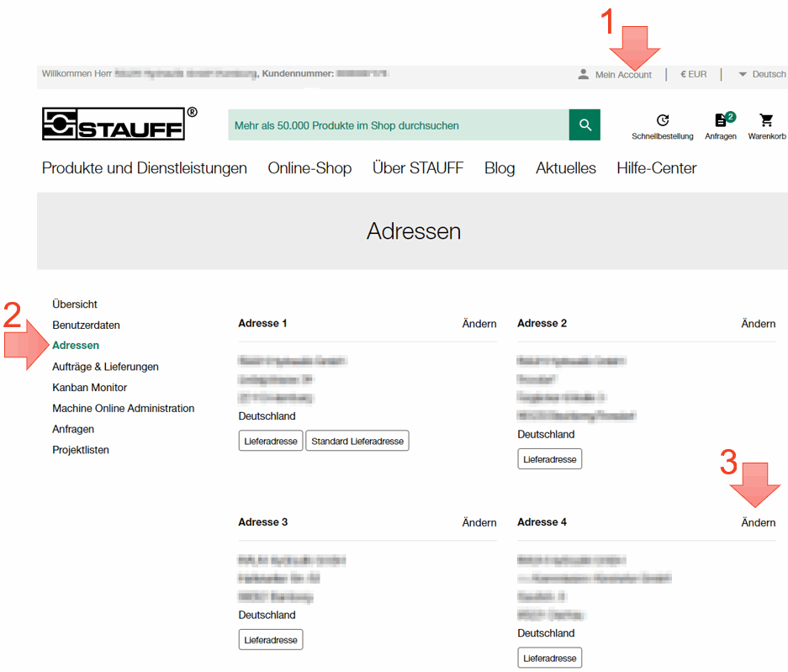Click the STAUFF logo
Image resolution: width=788 pixels, height=672 pixels.
click(x=119, y=123)
